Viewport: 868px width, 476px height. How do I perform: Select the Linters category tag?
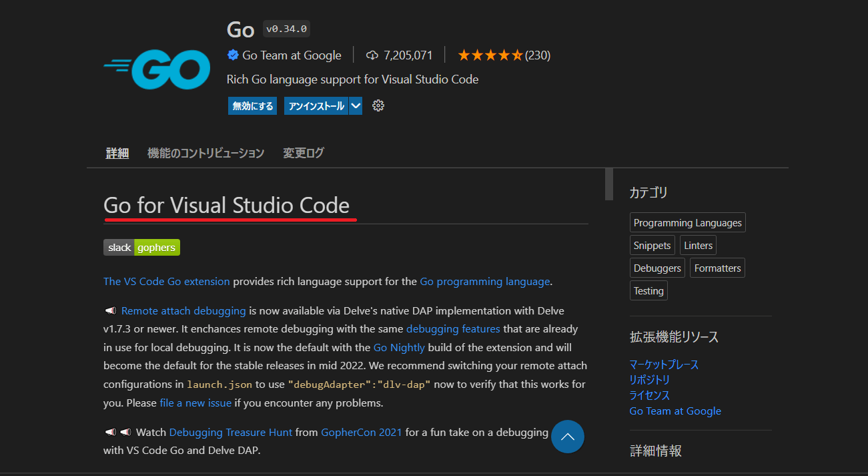click(699, 246)
